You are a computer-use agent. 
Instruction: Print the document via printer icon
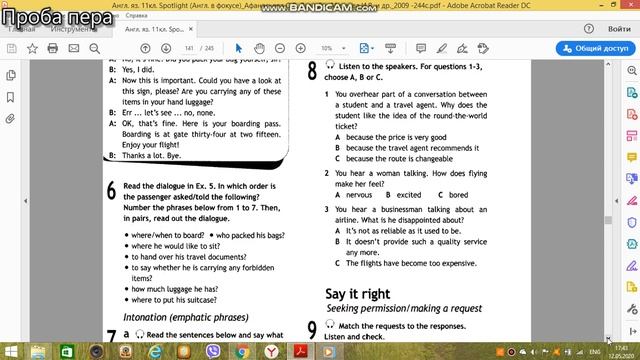point(53,49)
